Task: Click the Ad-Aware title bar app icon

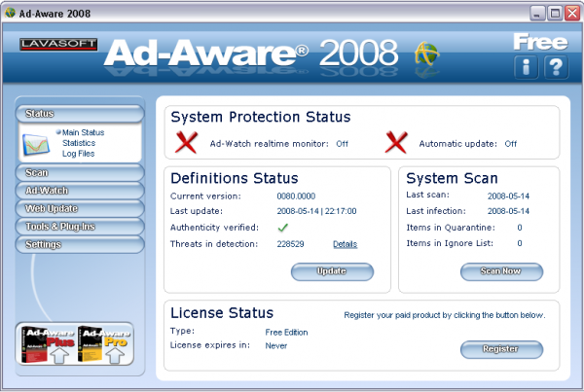Action: tap(10, 13)
